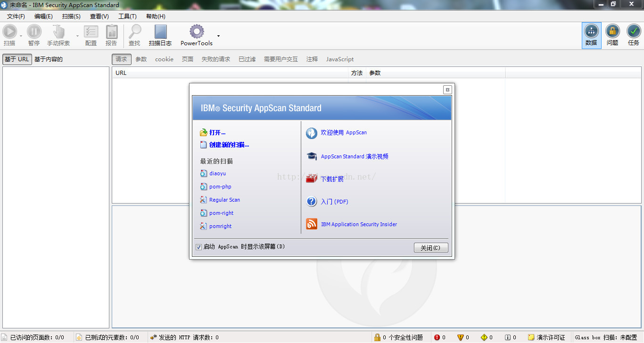Viewport: 644px width, 343px height.
Task: Open the 查看(V) menu
Action: 99,16
